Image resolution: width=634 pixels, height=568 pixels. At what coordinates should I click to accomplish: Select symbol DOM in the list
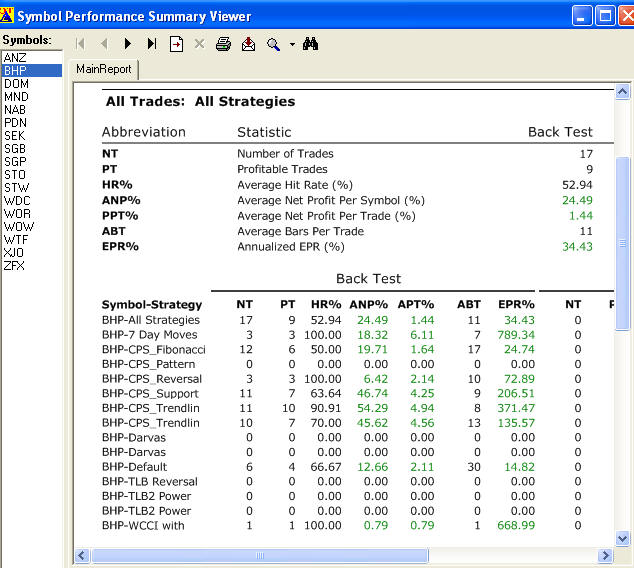[x=32, y=84]
